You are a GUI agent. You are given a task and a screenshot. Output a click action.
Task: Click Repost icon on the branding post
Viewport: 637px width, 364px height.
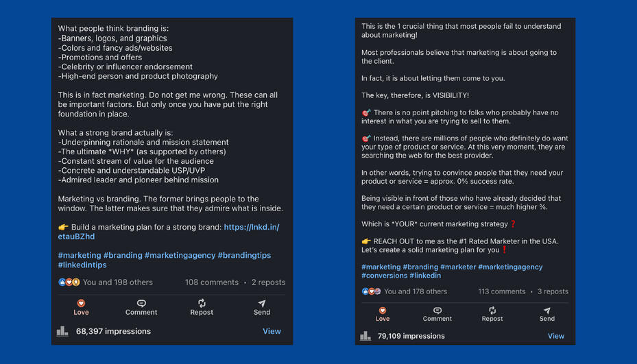click(202, 303)
